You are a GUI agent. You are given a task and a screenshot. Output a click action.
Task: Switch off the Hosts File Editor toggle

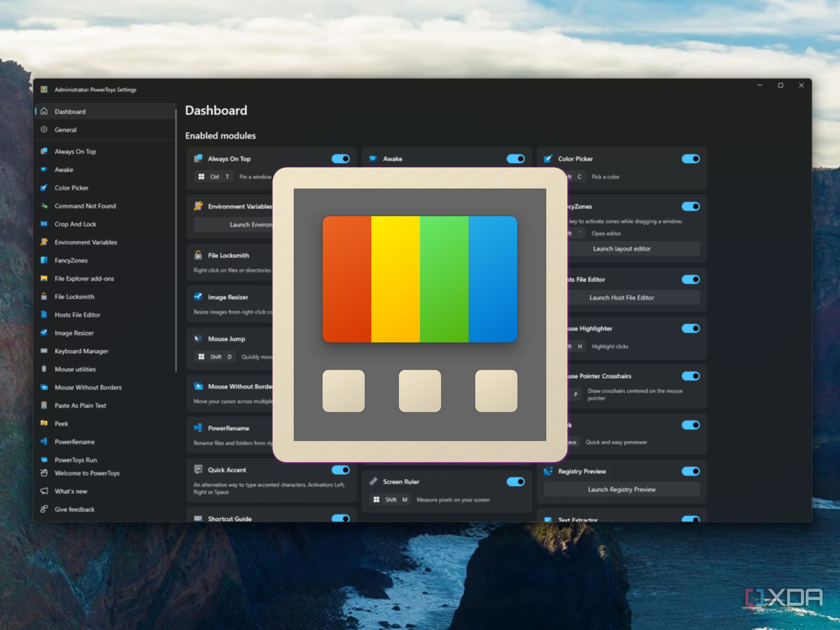tap(691, 279)
